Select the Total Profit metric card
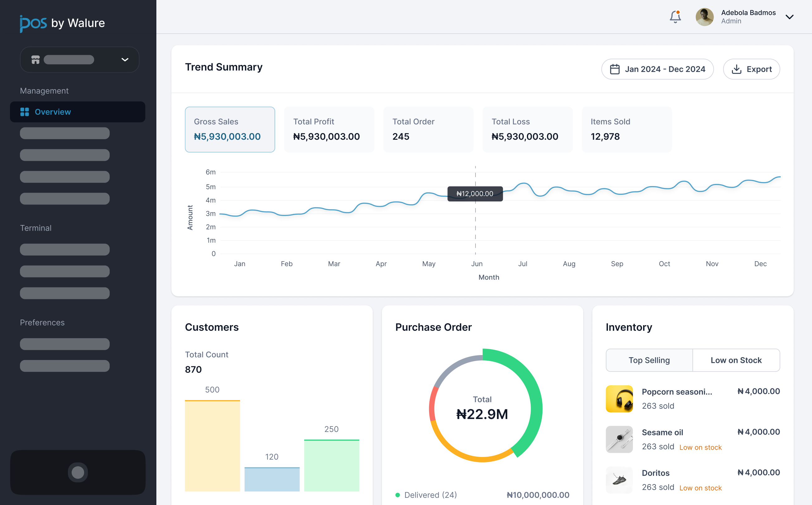 [329, 130]
